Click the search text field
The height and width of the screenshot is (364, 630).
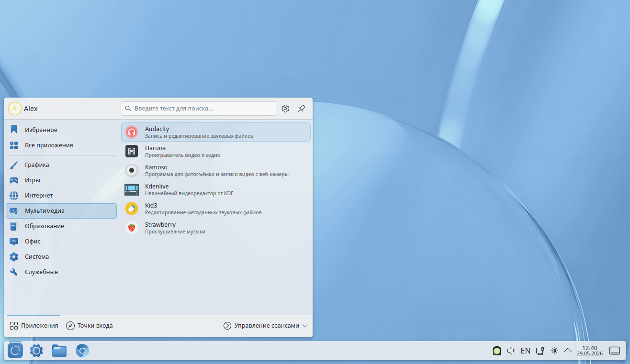(x=198, y=109)
